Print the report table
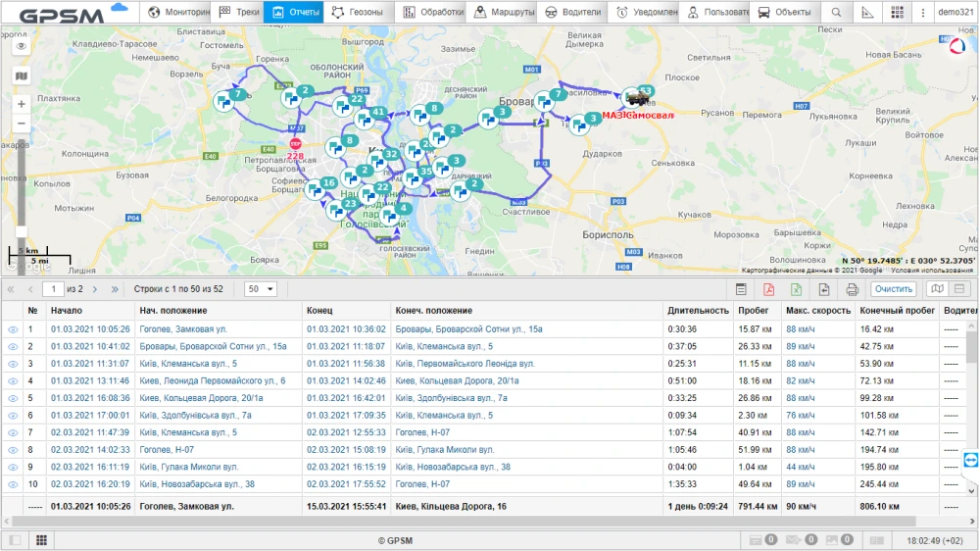This screenshot has width=980, height=551. (852, 289)
